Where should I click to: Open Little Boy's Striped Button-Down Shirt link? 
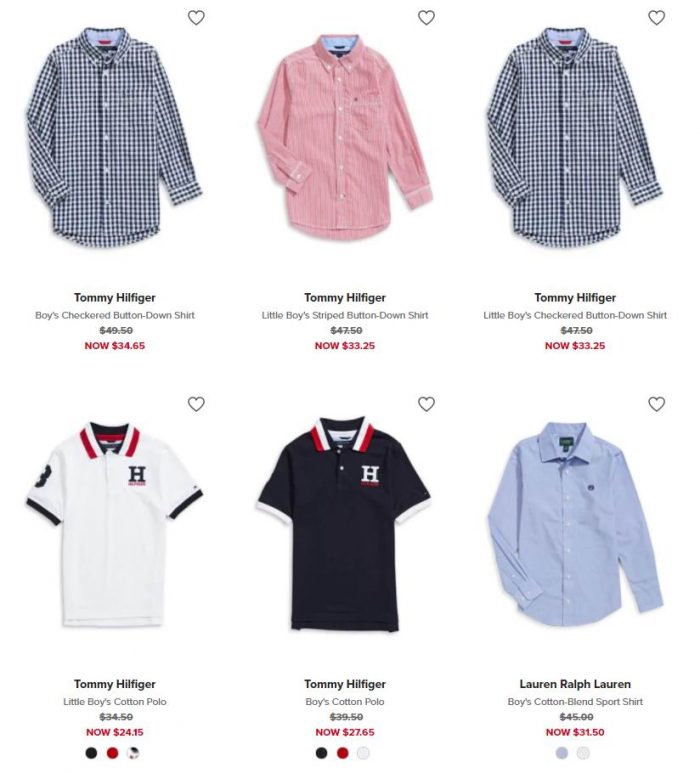[x=345, y=315]
